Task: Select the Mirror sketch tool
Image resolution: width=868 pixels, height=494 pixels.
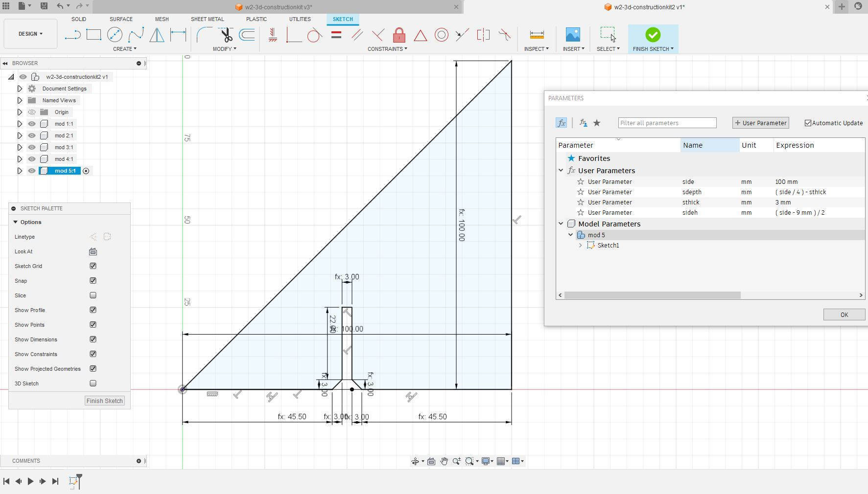Action: [x=157, y=35]
